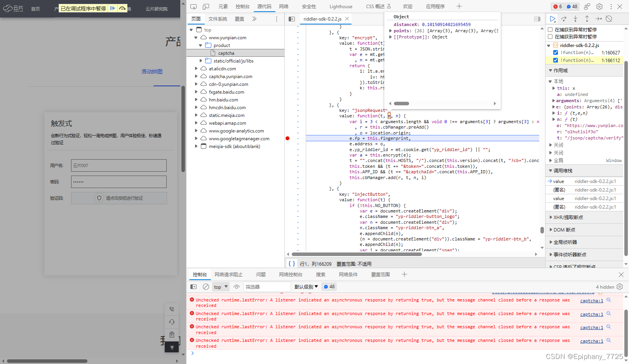Click 请点击按钮进行验证 captcha button
Image resolution: width=629 pixels, height=364 pixels.
(x=119, y=198)
